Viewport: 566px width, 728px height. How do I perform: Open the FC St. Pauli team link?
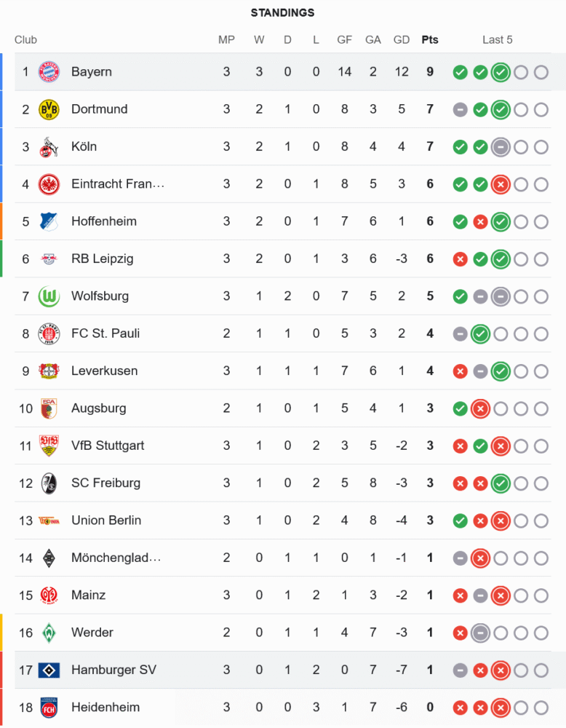tap(105, 333)
